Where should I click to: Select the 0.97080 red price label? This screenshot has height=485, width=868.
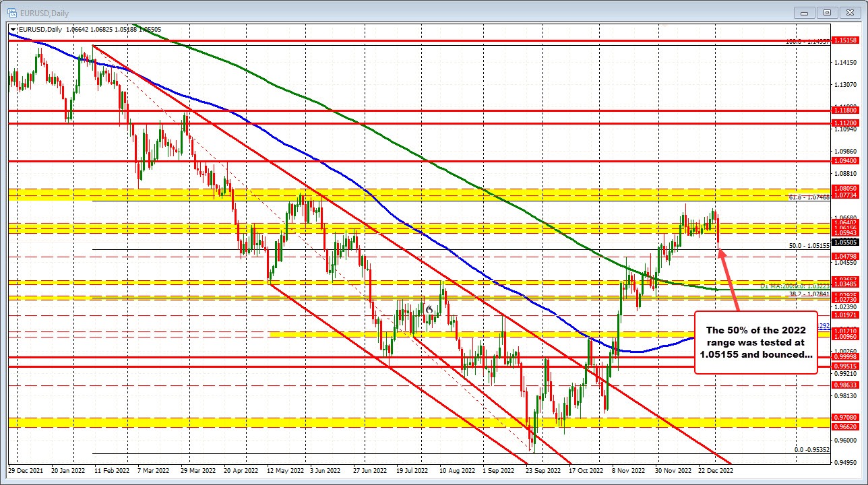(845, 418)
